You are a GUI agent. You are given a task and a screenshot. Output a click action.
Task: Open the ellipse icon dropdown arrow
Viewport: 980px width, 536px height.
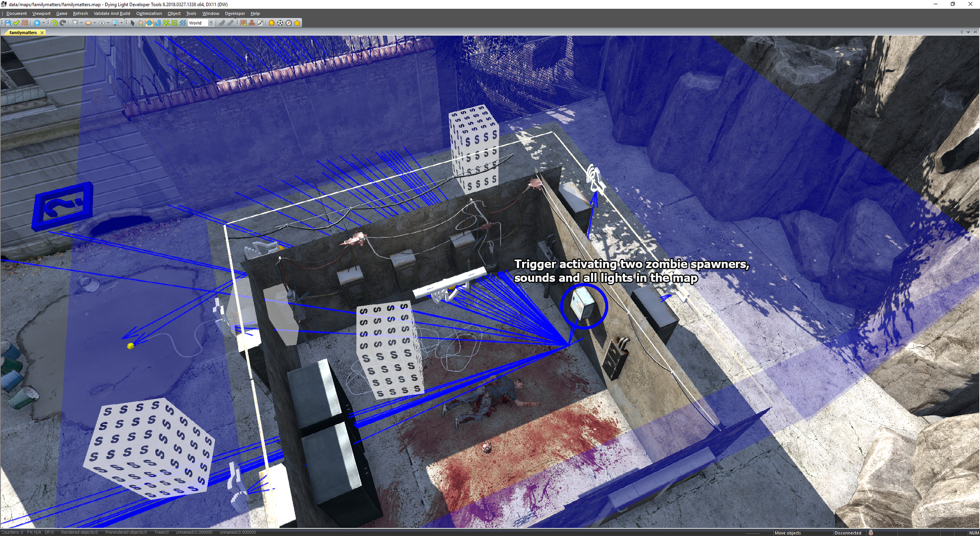pyautogui.click(x=94, y=23)
